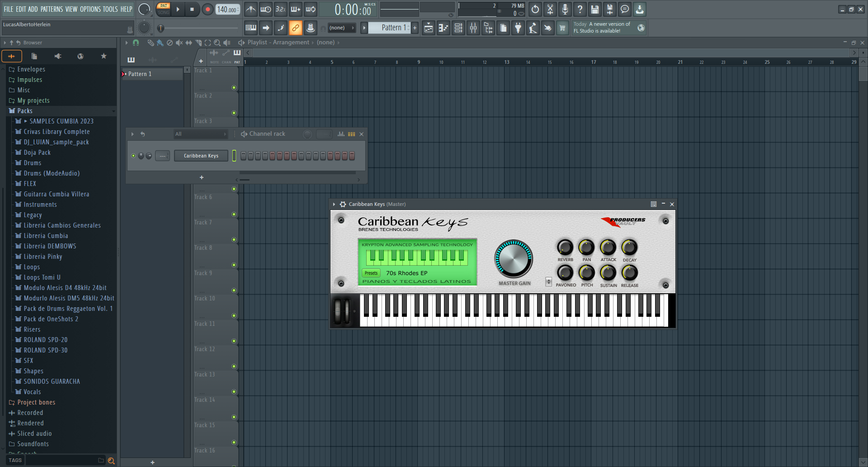The image size is (868, 467).
Task: Open the (none) snap dropdown
Action: pyautogui.click(x=341, y=28)
